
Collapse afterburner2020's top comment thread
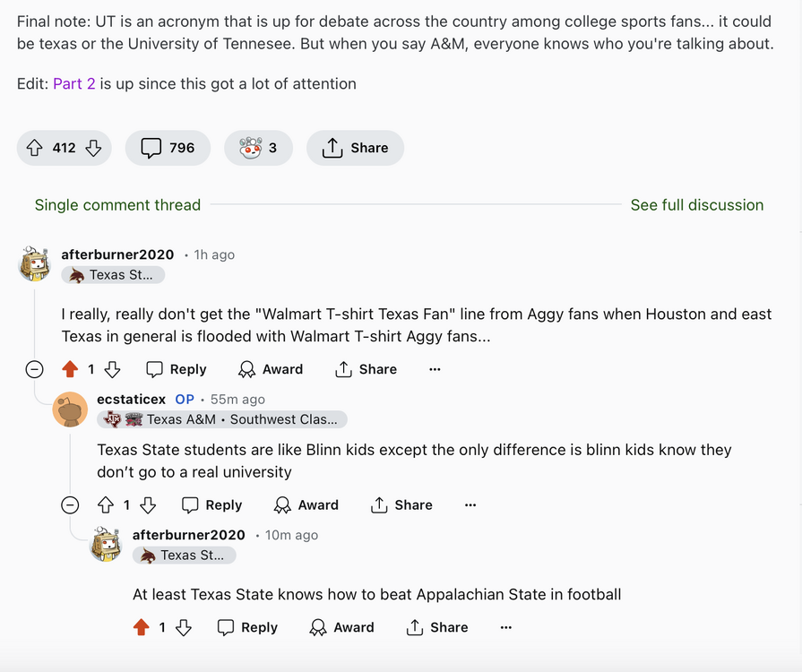coord(34,369)
